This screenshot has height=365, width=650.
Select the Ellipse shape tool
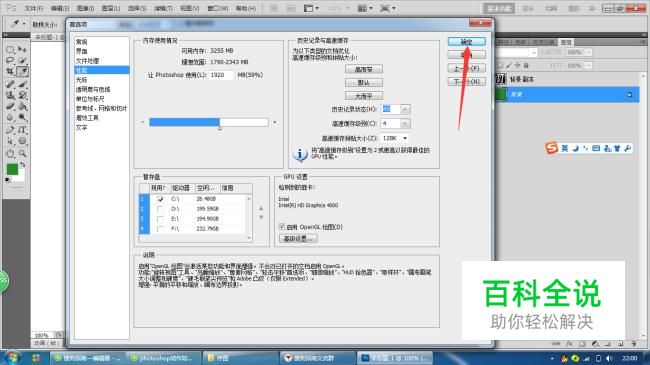pos(22,141)
